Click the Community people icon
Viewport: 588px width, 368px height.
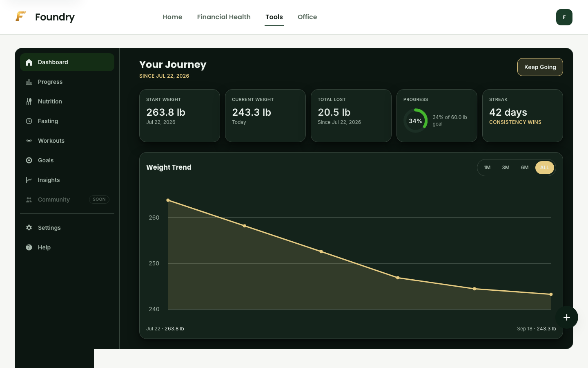point(29,200)
